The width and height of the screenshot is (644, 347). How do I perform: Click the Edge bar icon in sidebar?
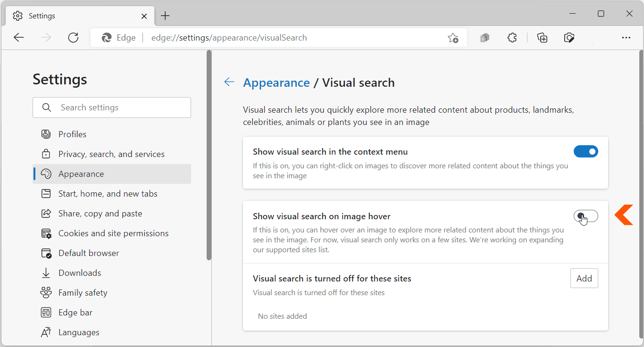coord(46,313)
